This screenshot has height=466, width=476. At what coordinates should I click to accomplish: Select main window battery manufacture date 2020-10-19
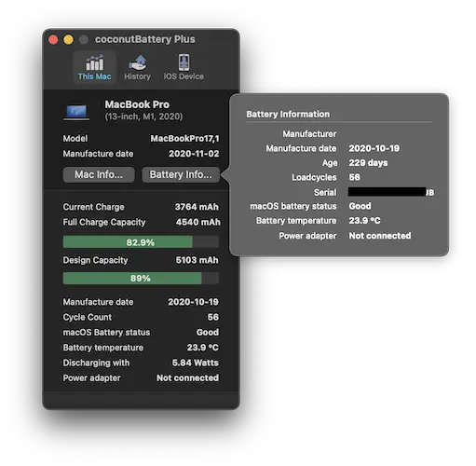pos(193,302)
